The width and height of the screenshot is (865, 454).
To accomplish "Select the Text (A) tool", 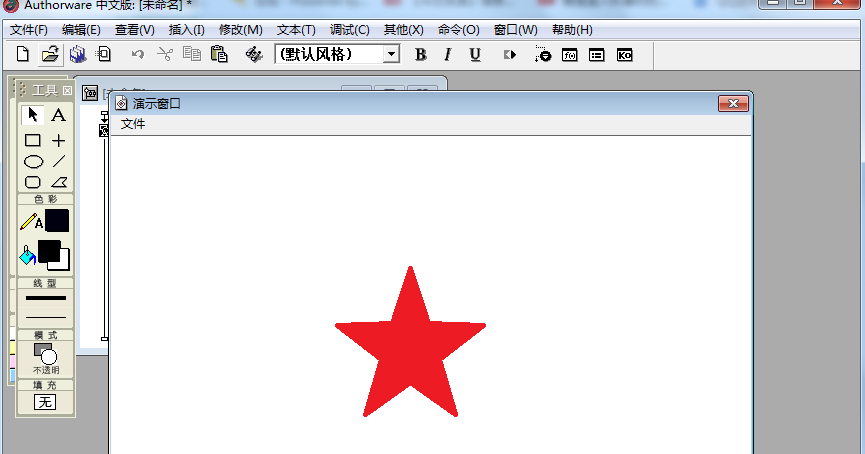I will (x=58, y=115).
